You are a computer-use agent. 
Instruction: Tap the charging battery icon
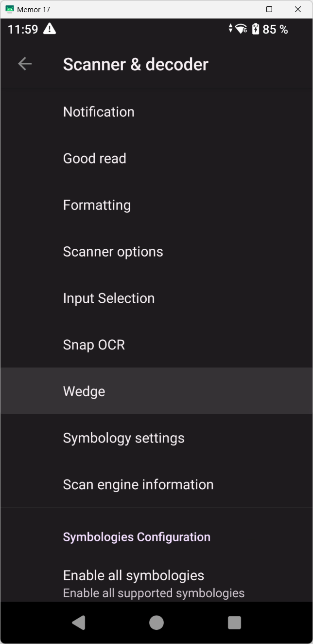(x=255, y=29)
